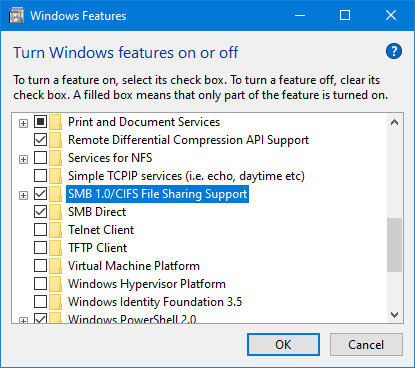Click the scroll down arrow in feature list
415x368 pixels.
pos(395,314)
